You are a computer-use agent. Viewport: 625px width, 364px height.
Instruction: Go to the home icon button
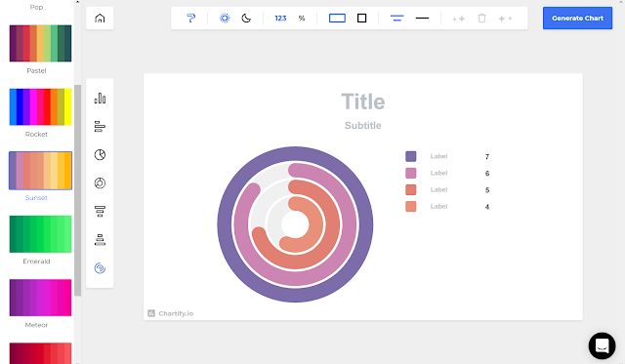tap(100, 19)
